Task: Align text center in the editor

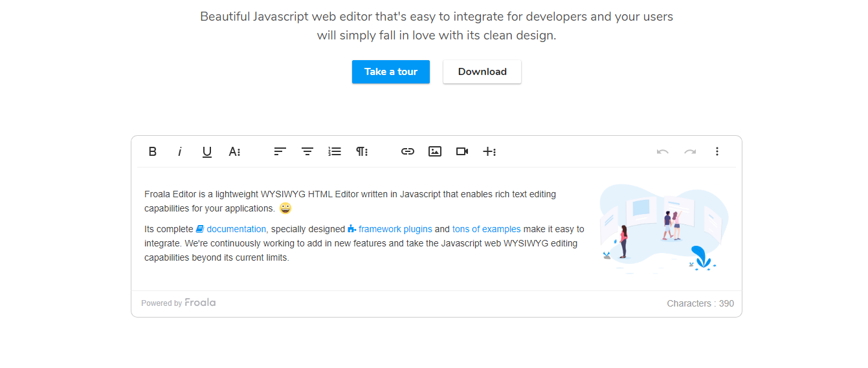Action: [307, 151]
